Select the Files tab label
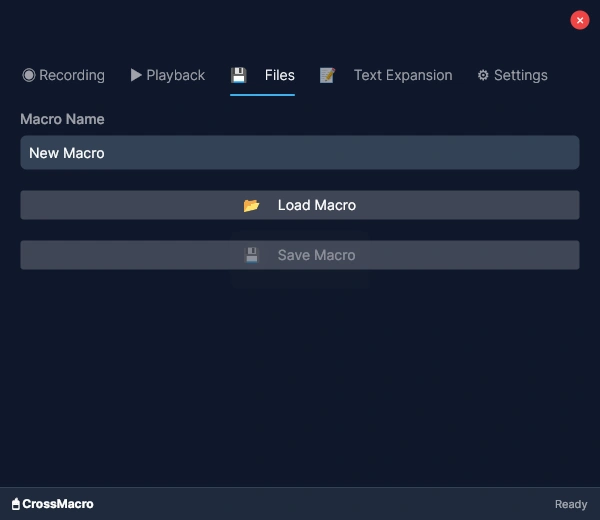This screenshot has width=600, height=520. point(280,75)
